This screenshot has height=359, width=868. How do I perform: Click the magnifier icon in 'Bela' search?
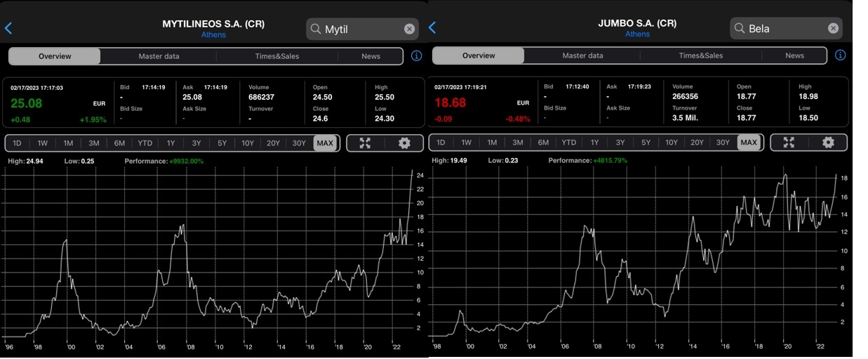tap(740, 28)
